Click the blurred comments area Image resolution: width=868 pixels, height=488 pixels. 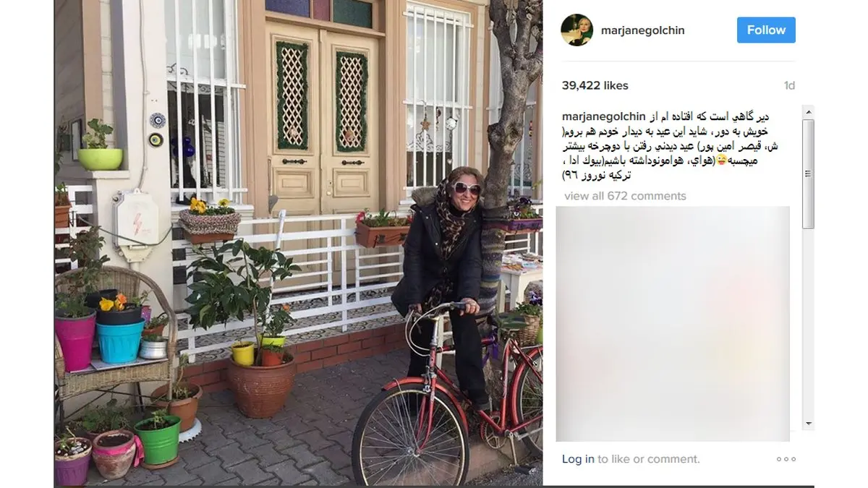(673, 324)
